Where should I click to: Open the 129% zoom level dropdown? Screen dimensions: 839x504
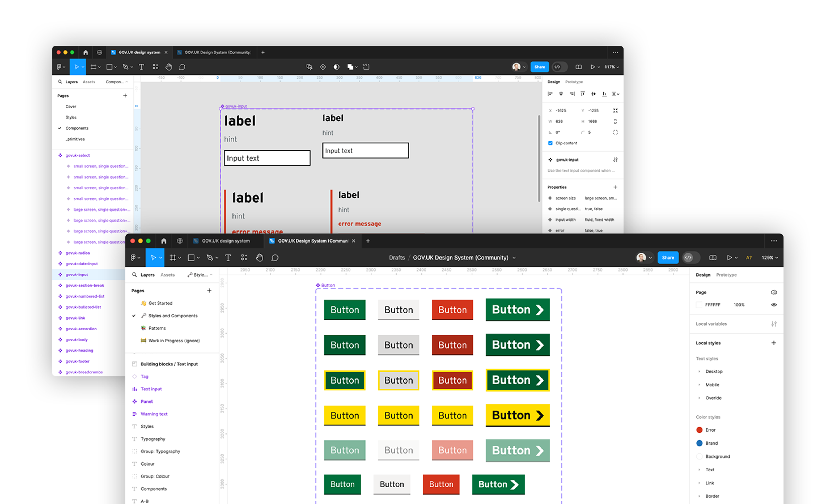(x=769, y=258)
